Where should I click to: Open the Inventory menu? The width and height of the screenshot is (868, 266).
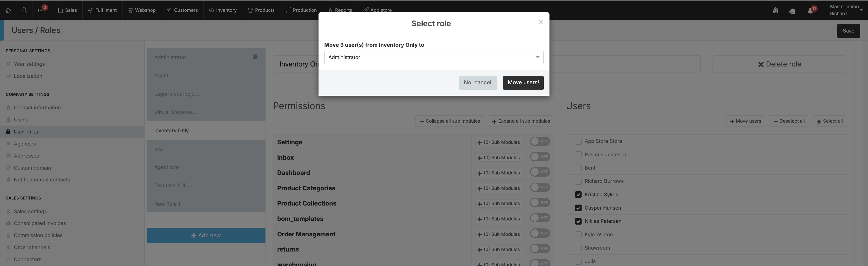(x=223, y=10)
